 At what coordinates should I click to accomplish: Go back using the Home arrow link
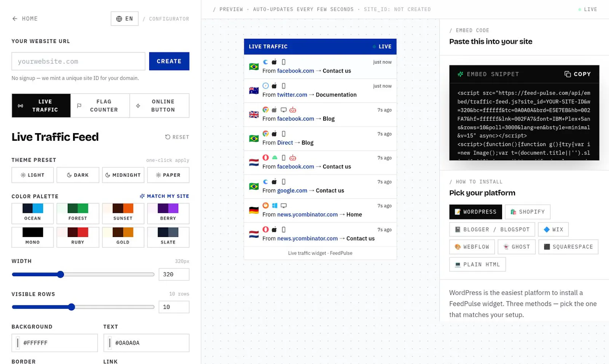25,19
